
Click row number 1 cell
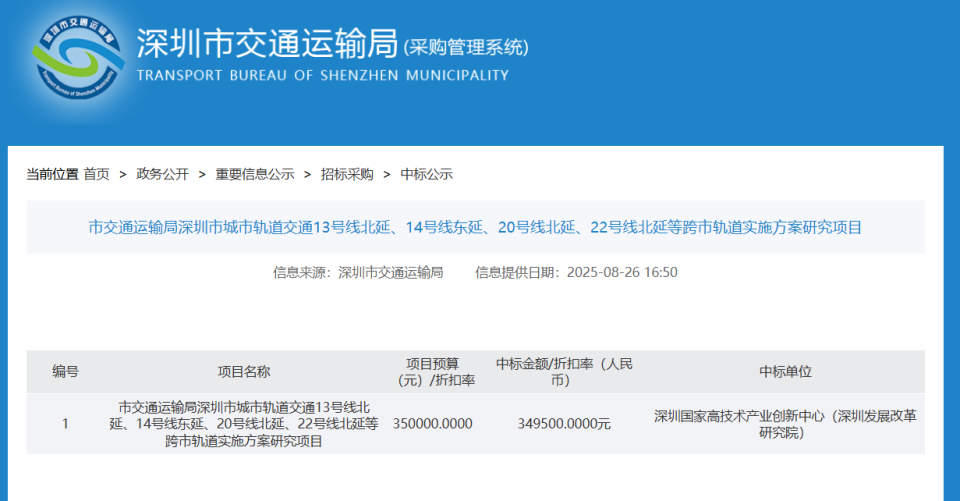click(65, 424)
